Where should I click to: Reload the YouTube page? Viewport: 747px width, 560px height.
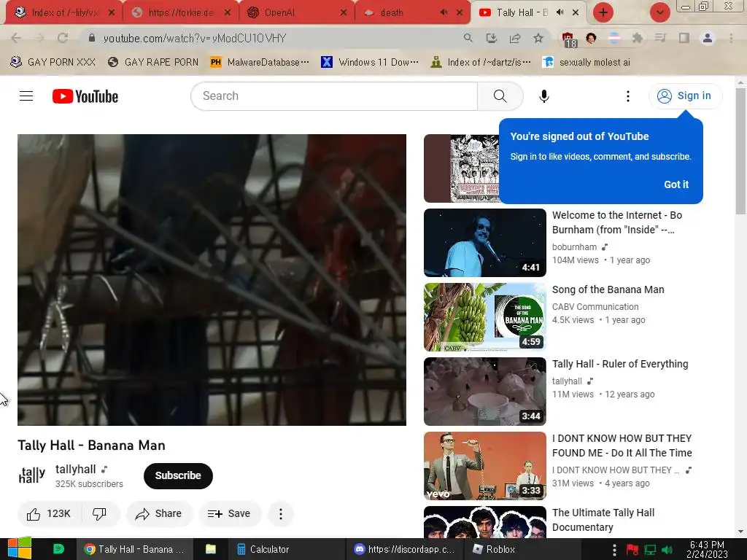[x=63, y=38]
